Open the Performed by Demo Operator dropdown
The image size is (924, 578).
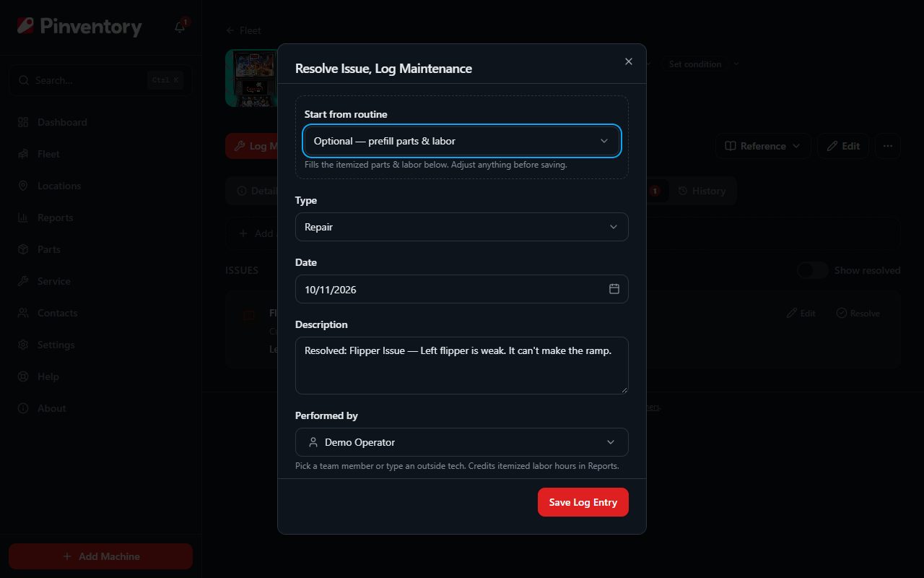pos(462,442)
